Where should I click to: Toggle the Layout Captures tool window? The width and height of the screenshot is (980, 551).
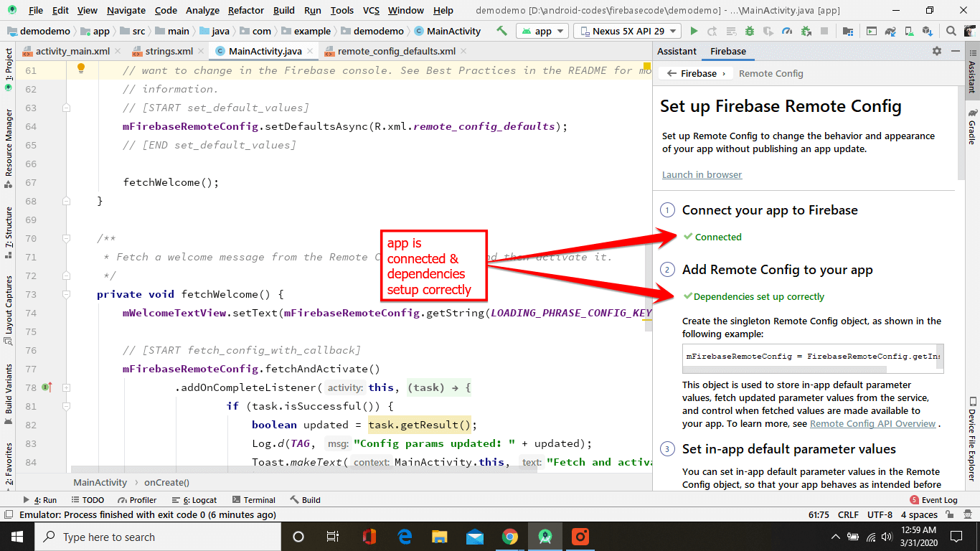(x=8, y=310)
